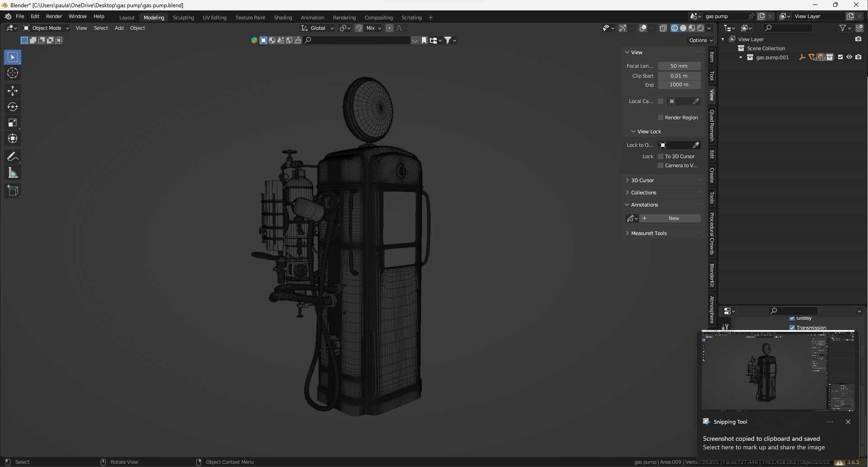Click the brush tab icon beside search
The width and height of the screenshot is (868, 467).
(298, 40)
